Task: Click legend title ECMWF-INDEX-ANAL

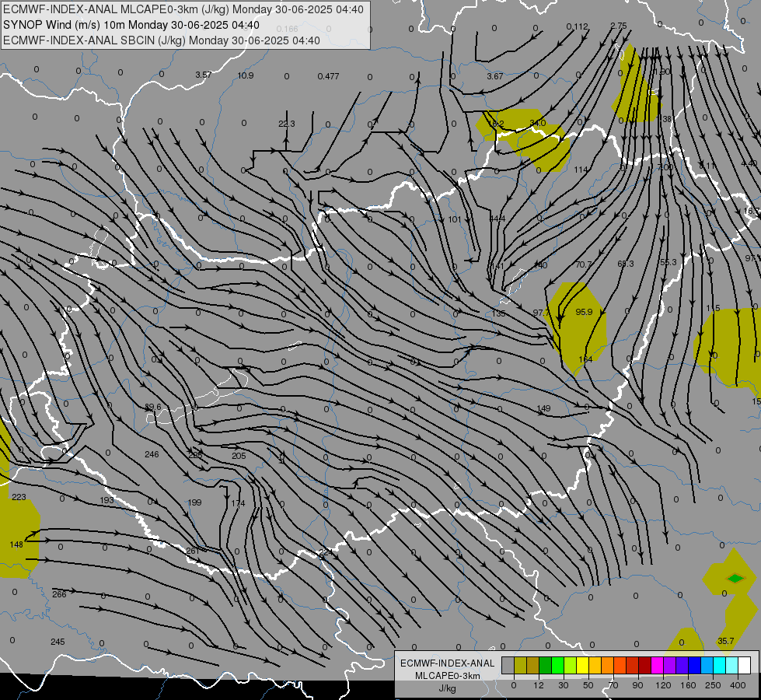Action: click(447, 663)
